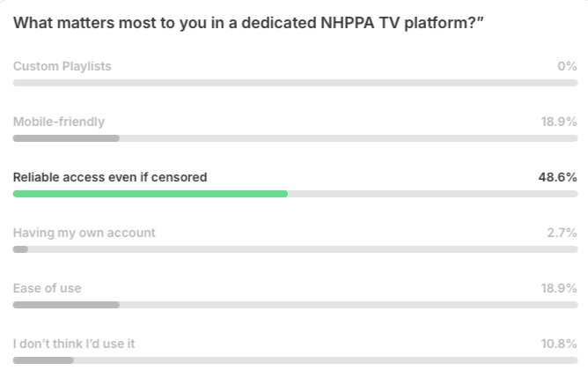Image resolution: width=588 pixels, height=378 pixels.
Task: Click the empty Custom Playlists progress bar
Action: [x=296, y=83]
